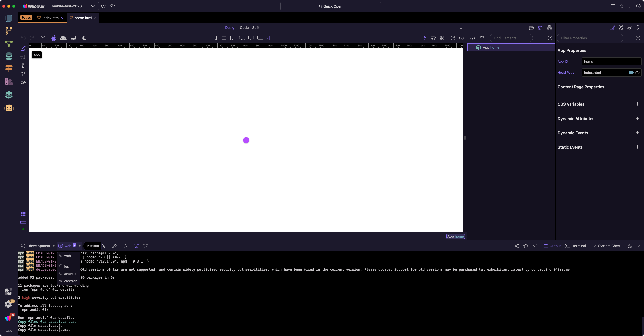Open the Database Manager sidebar icon
The width and height of the screenshot is (644, 336).
tap(9, 56)
